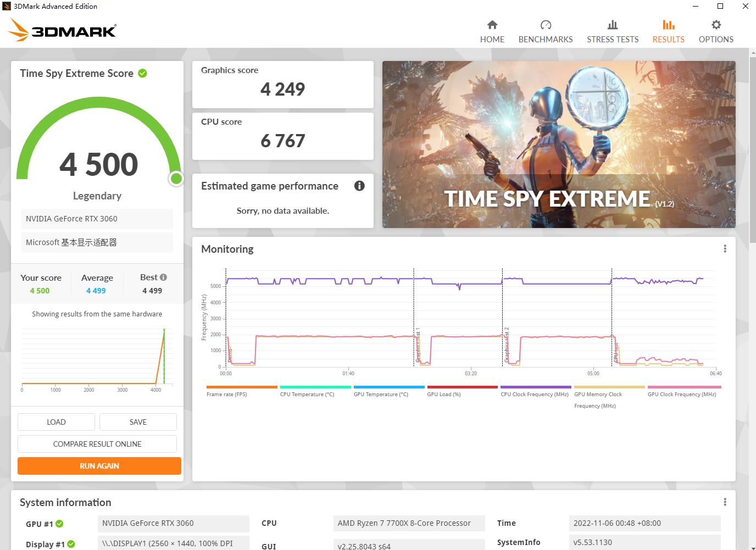756x550 pixels.
Task: Click the SystemInfo version v5.53.1130
Action: [645, 542]
